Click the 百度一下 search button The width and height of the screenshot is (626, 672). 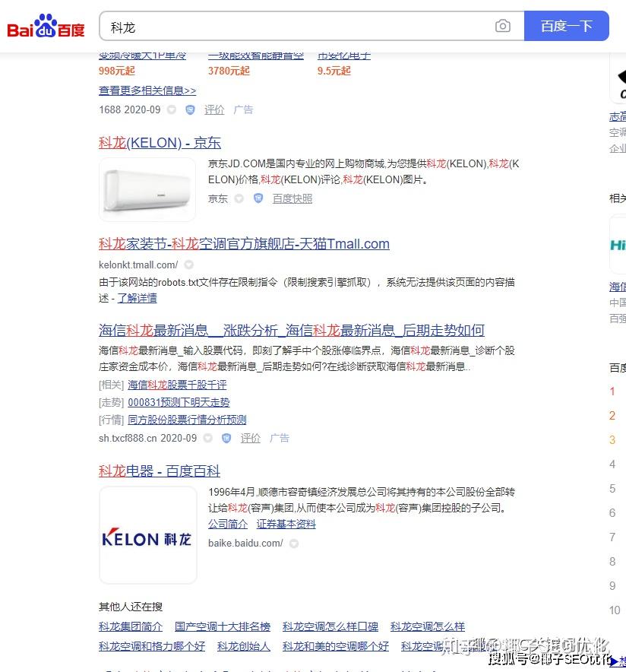coord(567,26)
